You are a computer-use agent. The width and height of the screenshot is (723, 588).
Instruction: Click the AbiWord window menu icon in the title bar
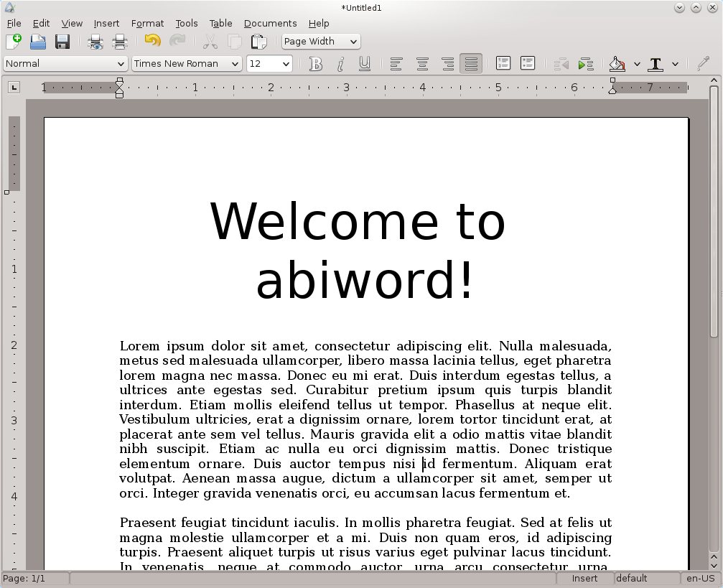tap(10, 7)
